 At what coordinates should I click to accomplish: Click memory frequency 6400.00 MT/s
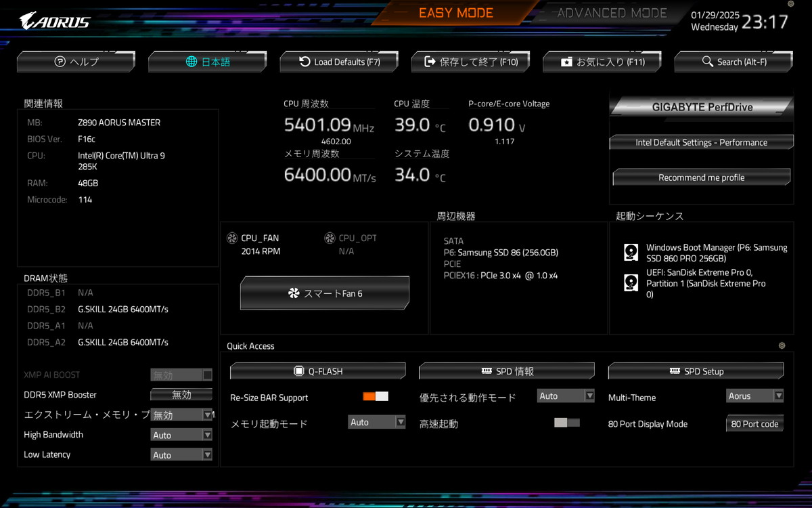click(330, 175)
